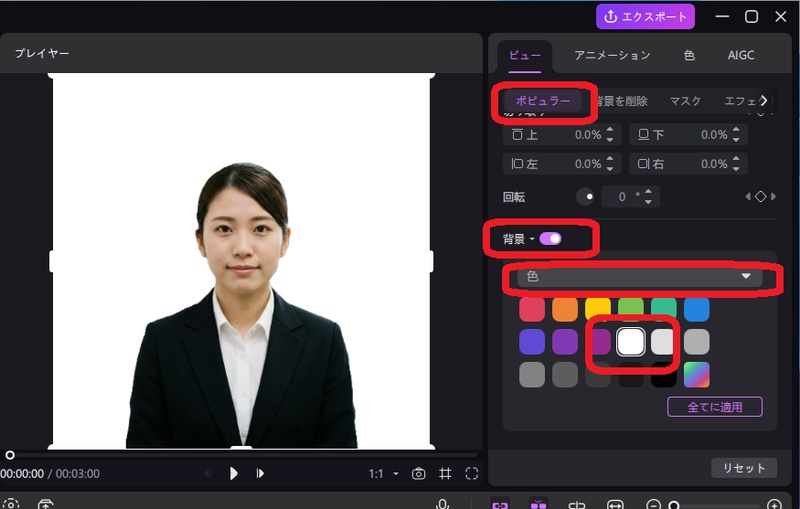This screenshot has width=800, height=509.
Task: Play the preview video
Action: pos(233,473)
